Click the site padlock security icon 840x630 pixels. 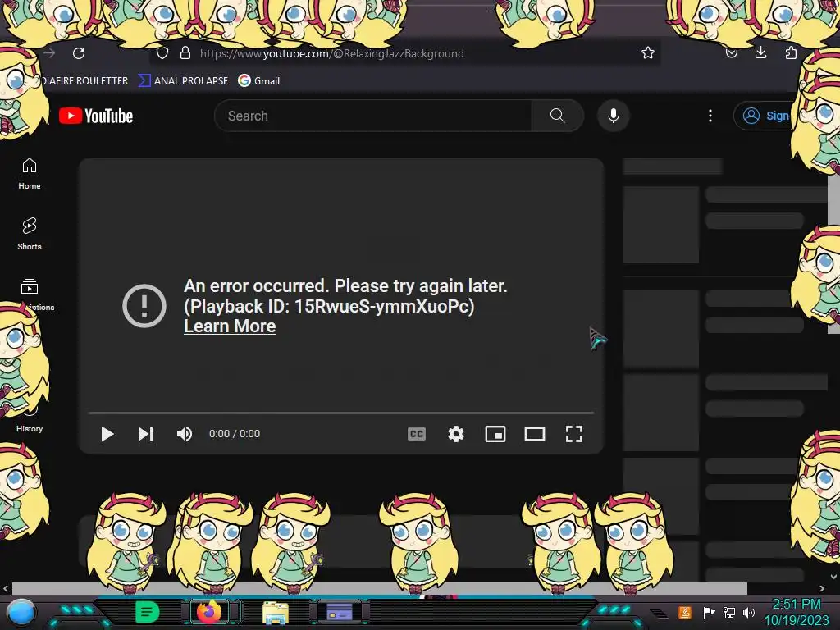pyautogui.click(x=185, y=53)
